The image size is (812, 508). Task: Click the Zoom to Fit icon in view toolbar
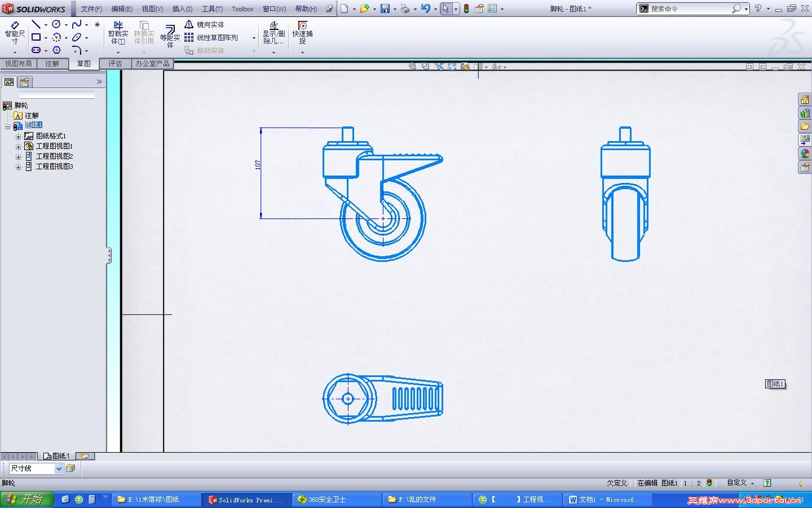pyautogui.click(x=413, y=67)
